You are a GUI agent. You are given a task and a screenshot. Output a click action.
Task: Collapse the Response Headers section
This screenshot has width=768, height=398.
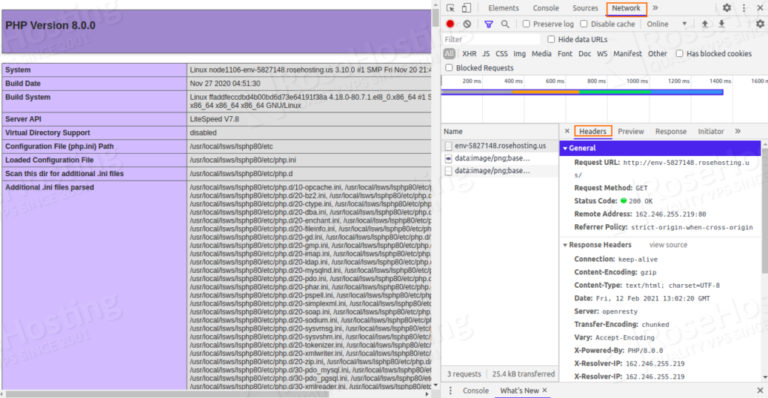[565, 245]
